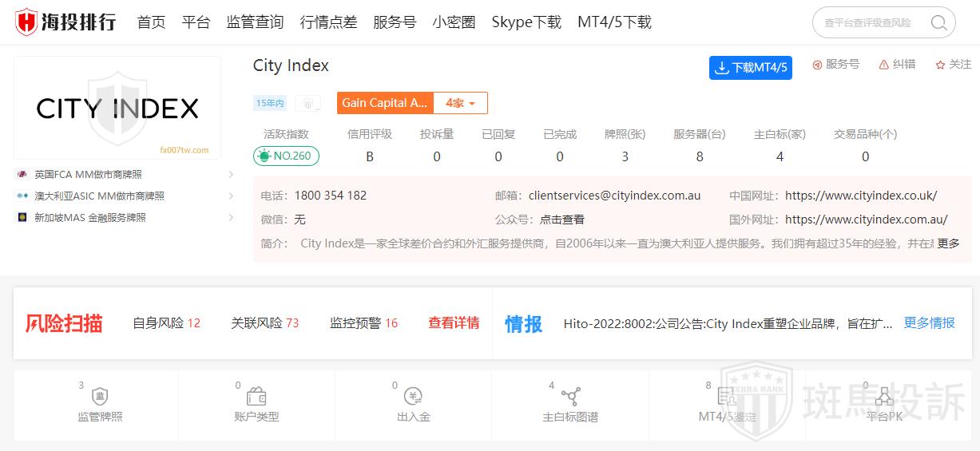The height and width of the screenshot is (451, 980).
Task: Go to 监管查询 in the navigation
Action: [x=255, y=22]
